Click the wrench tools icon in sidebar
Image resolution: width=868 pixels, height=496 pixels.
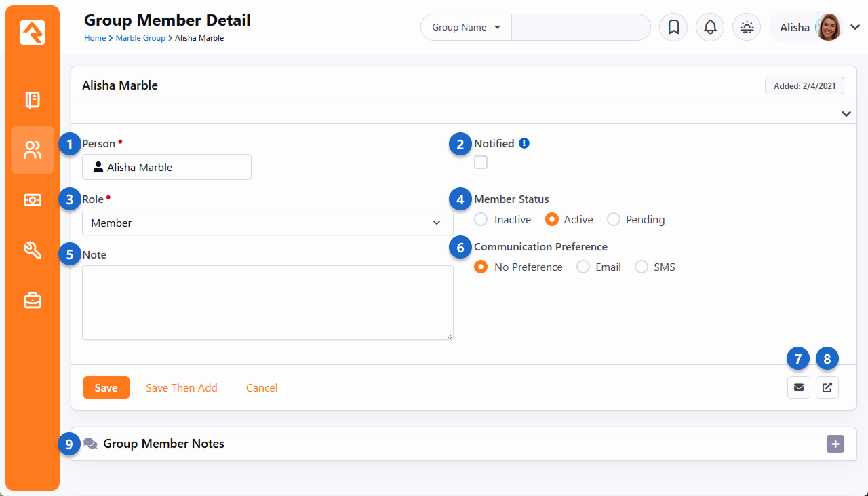33,250
